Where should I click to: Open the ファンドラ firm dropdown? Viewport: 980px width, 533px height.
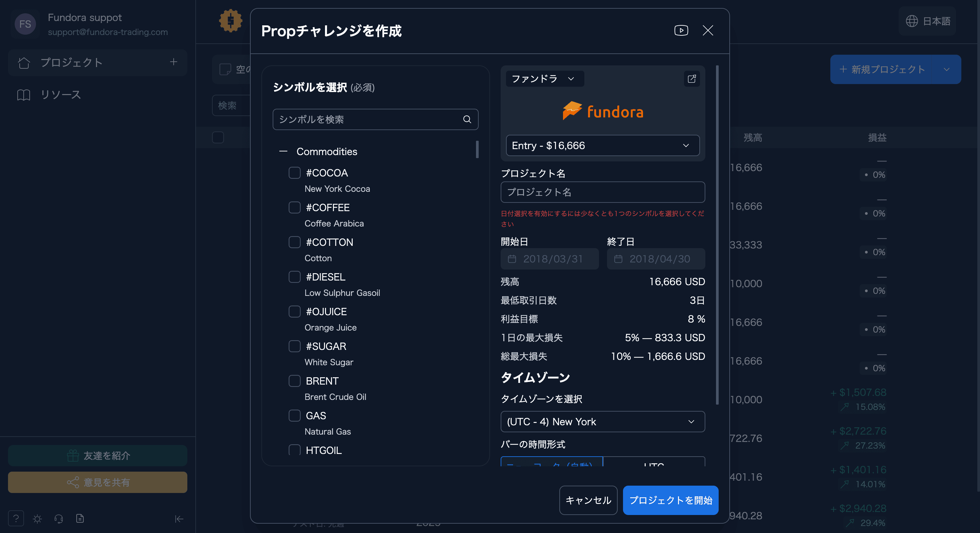click(x=544, y=79)
